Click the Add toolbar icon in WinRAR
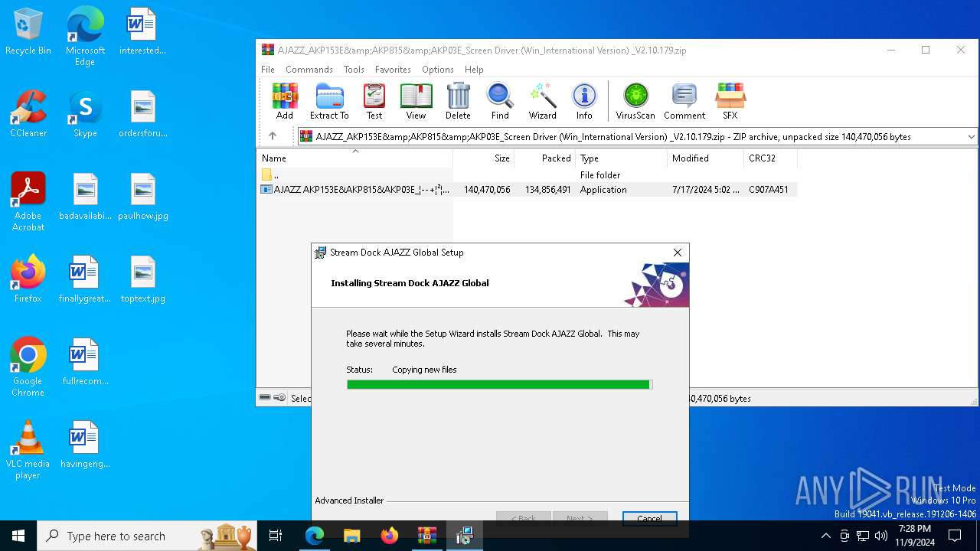The image size is (980, 551). pyautogui.click(x=285, y=101)
